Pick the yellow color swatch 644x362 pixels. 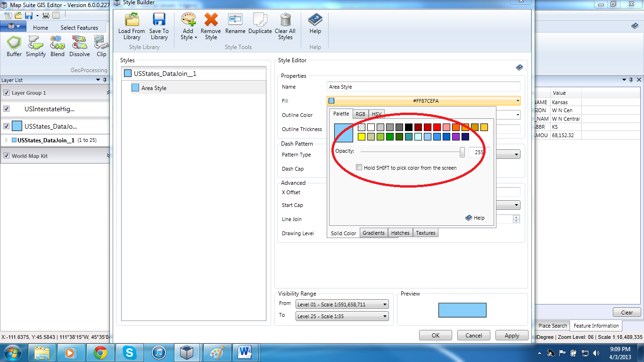click(362, 137)
